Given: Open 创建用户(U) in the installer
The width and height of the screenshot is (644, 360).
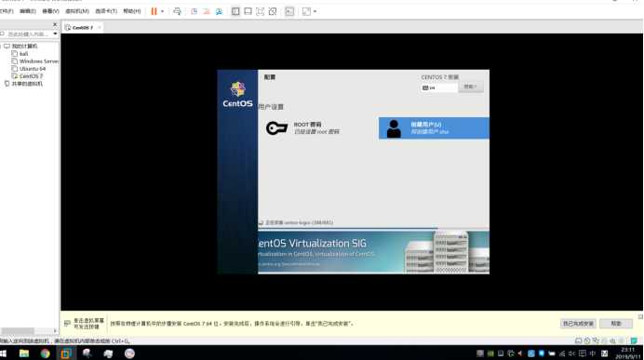Looking at the screenshot, I should tap(434, 128).
